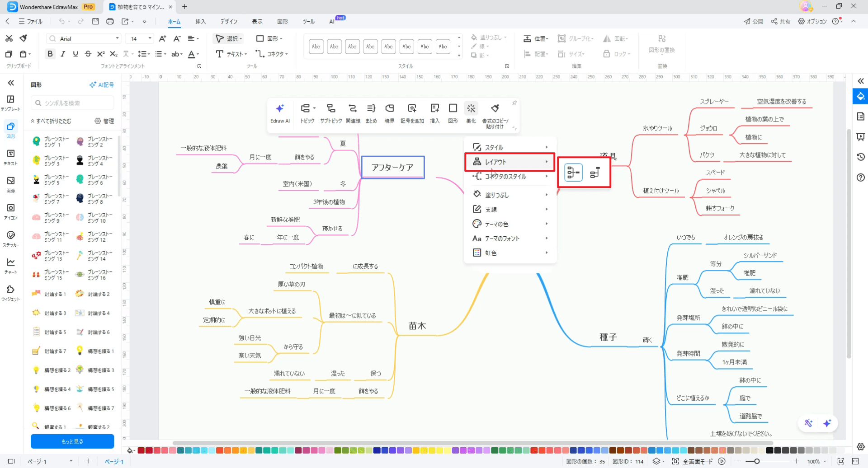Click the 図形 shape icon in floating toolbar
Screen dimensions: 868x468
(453, 113)
